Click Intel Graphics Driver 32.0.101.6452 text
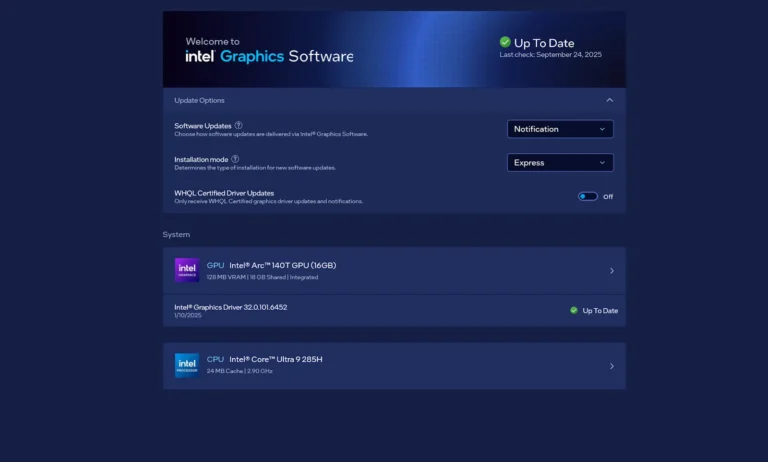The width and height of the screenshot is (768, 462). 231,307
